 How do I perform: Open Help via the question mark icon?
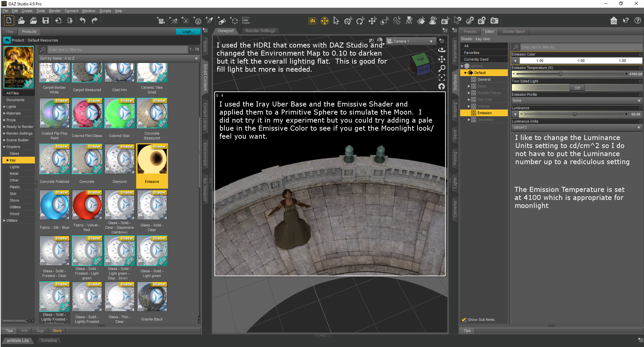(638, 21)
